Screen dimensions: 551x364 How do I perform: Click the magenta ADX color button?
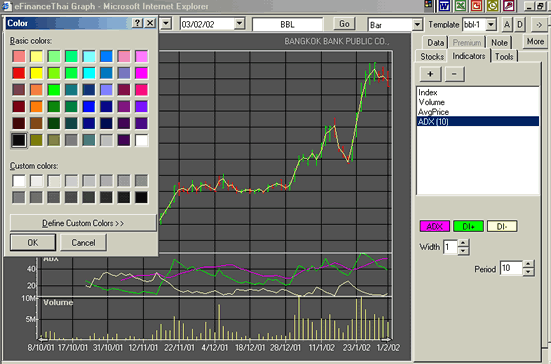coord(435,226)
